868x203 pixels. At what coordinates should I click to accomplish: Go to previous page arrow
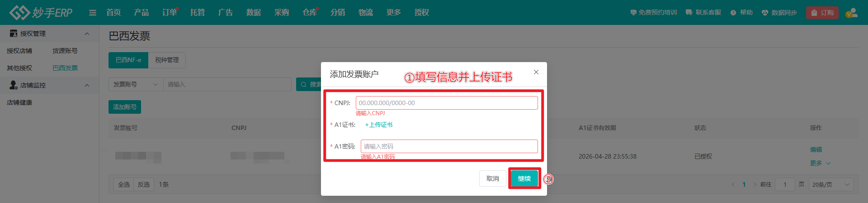pos(733,184)
